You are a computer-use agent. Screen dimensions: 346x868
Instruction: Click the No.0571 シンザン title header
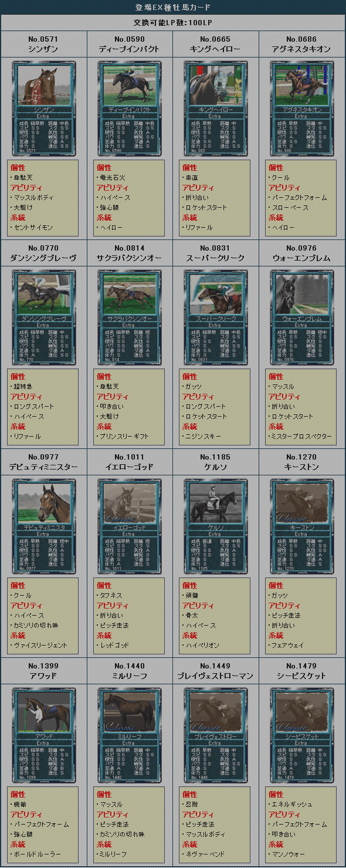pos(43,44)
